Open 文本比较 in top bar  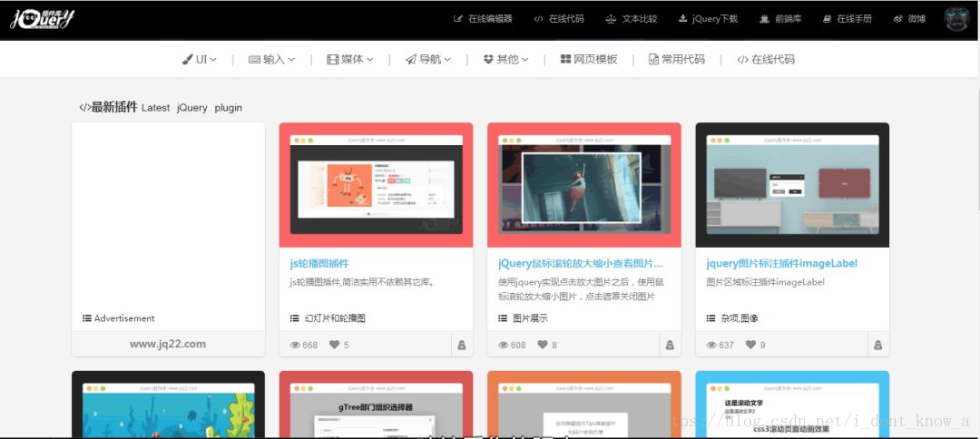tap(632, 19)
